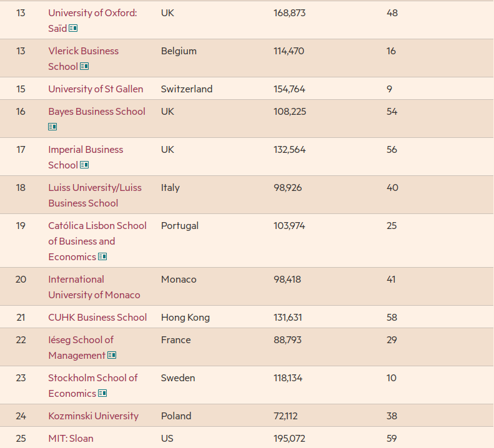
Task: Select country cell Italy
Action: tap(170, 188)
